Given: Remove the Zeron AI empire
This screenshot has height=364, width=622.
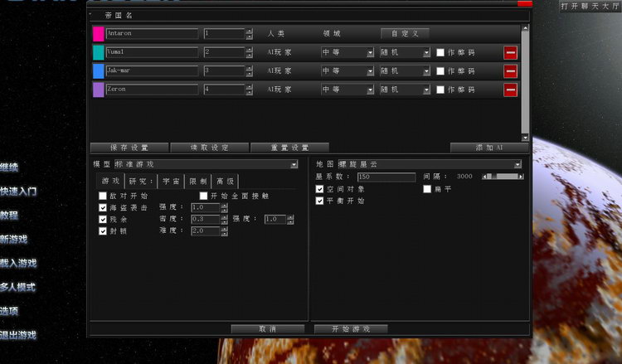Looking at the screenshot, I should 510,90.
